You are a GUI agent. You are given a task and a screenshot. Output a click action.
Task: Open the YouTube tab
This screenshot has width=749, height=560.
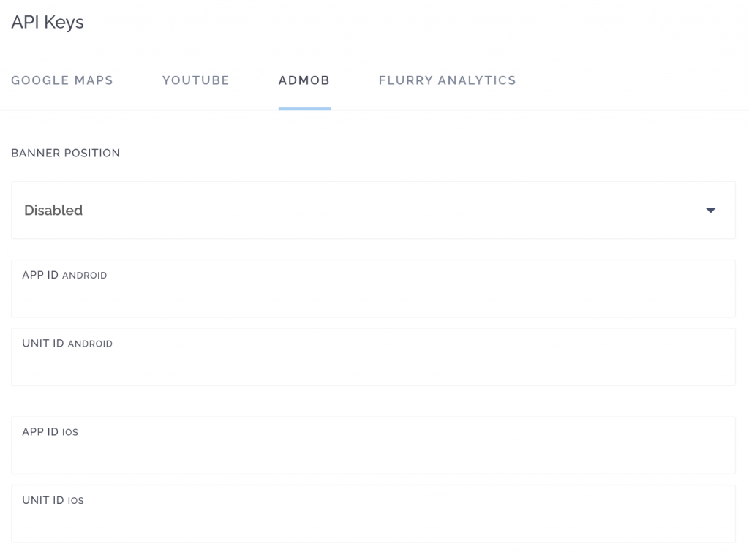[196, 80]
